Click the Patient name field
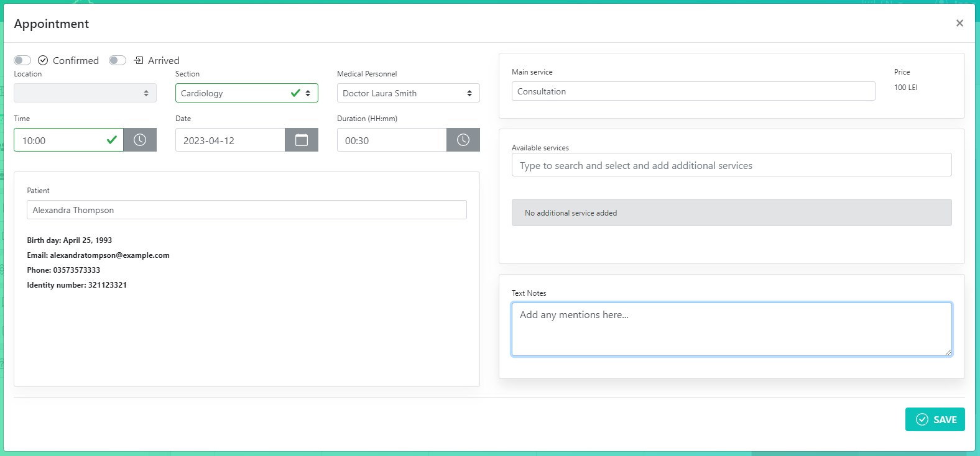980x456 pixels. pos(246,210)
